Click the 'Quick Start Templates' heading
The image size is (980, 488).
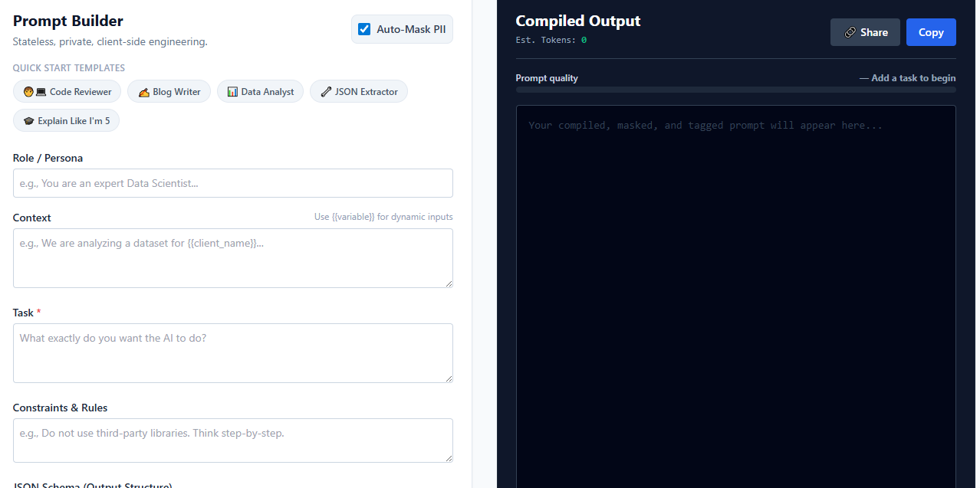[69, 68]
